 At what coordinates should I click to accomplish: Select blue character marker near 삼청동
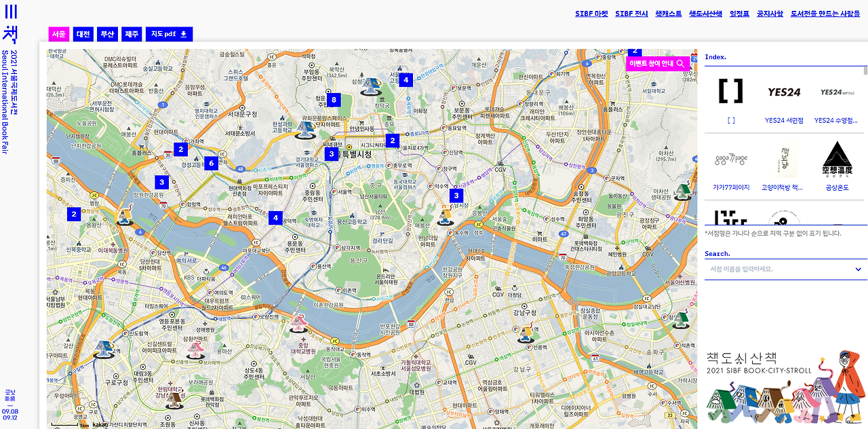(370, 86)
